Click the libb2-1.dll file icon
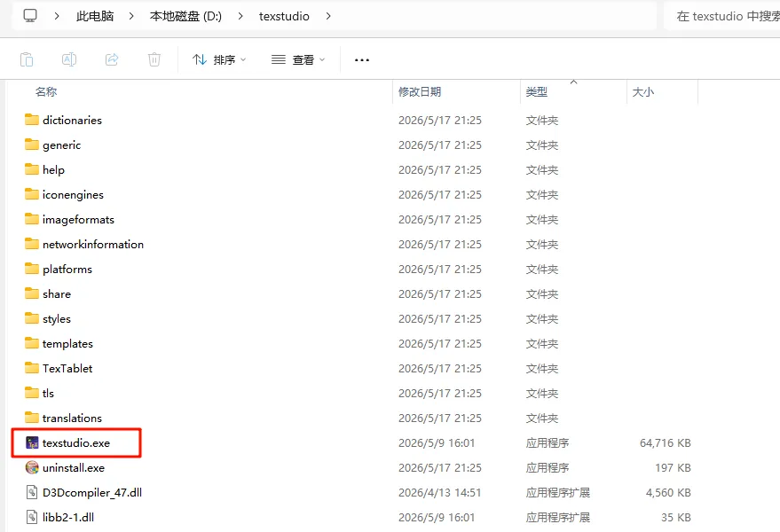This screenshot has height=532, width=780. coord(32,517)
